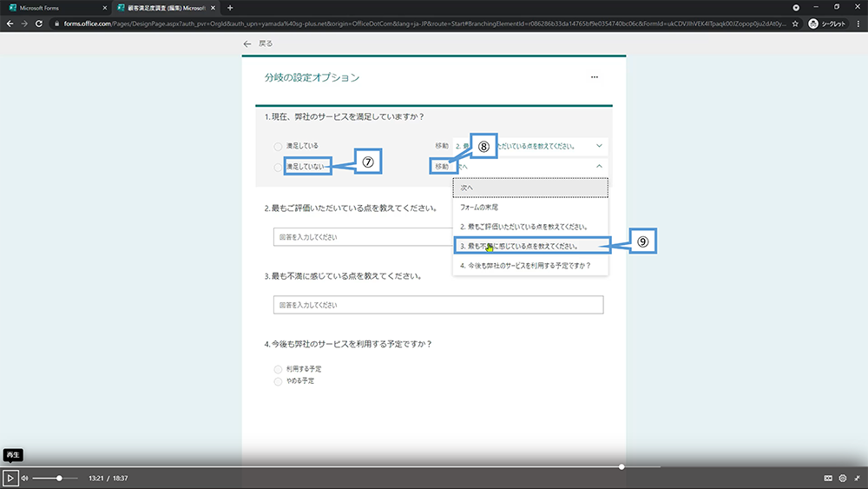Adjust the video volume slider

point(55,478)
